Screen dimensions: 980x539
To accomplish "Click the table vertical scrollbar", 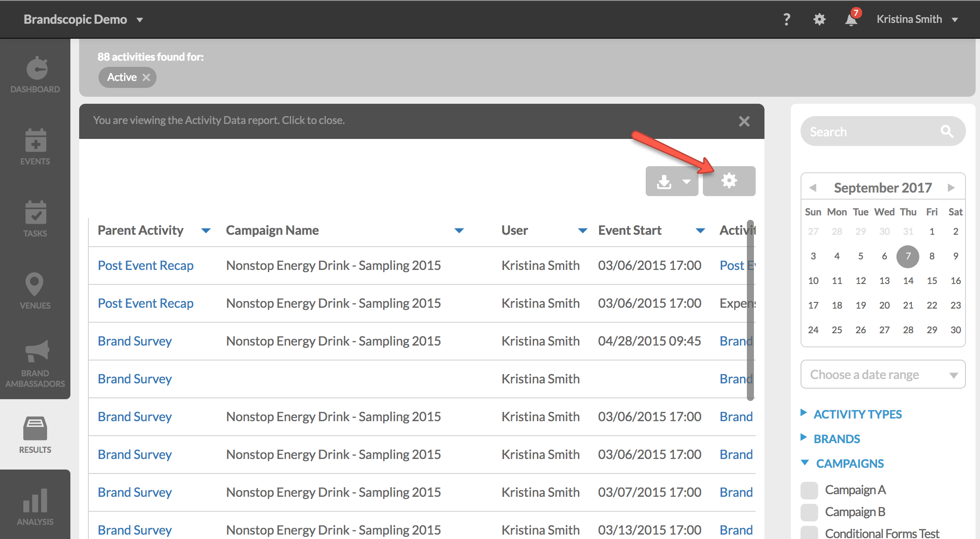I will click(750, 310).
